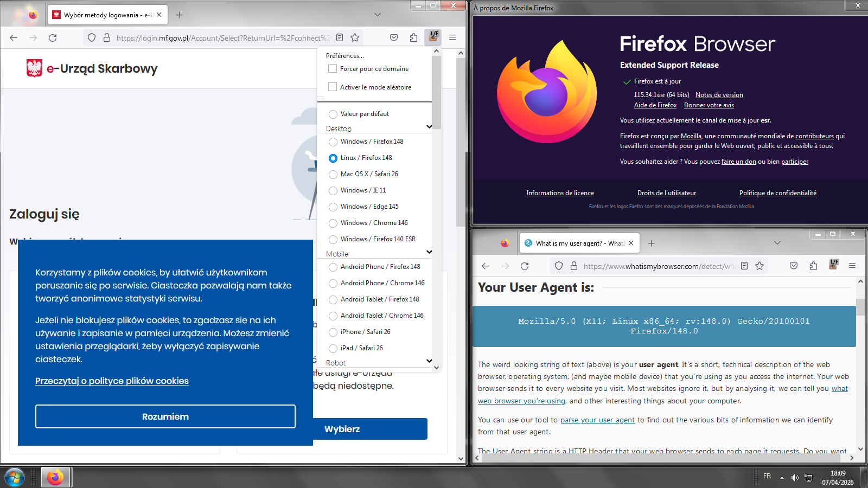This screenshot has width=868, height=488.
Task: Choose Windows / IE 11 user agent
Action: pos(333,191)
